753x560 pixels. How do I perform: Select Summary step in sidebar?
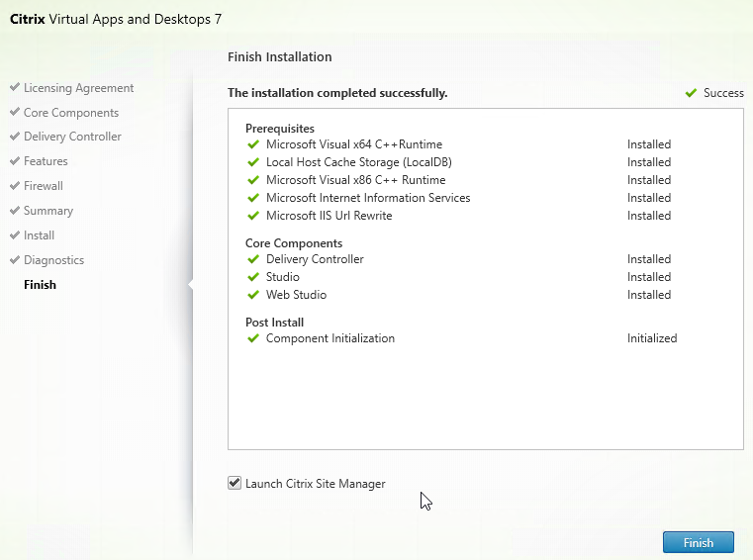tap(48, 211)
